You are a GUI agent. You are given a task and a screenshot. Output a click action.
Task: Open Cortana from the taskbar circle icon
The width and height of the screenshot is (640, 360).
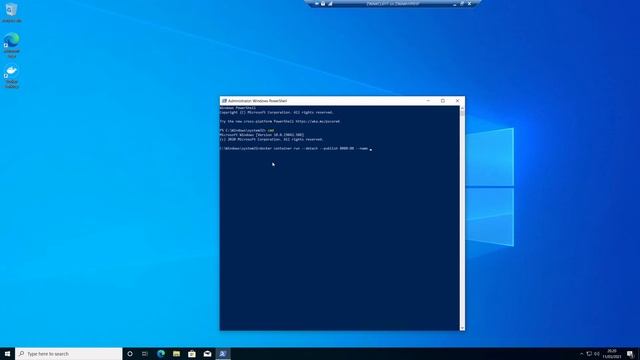(130, 353)
